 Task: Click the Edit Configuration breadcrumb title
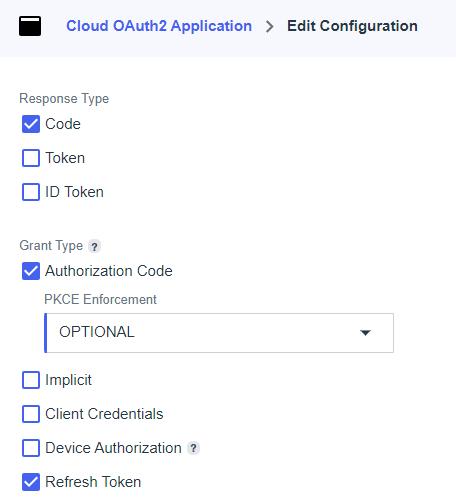coord(352,26)
